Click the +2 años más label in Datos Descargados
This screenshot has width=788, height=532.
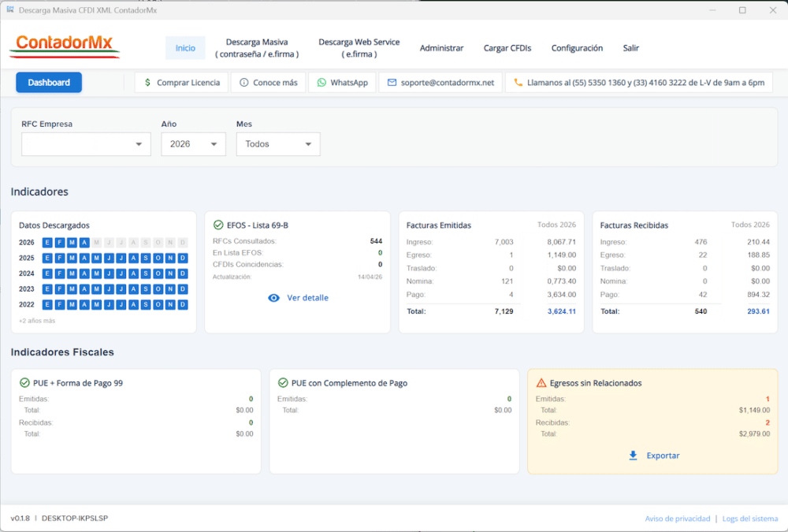pyautogui.click(x=36, y=320)
